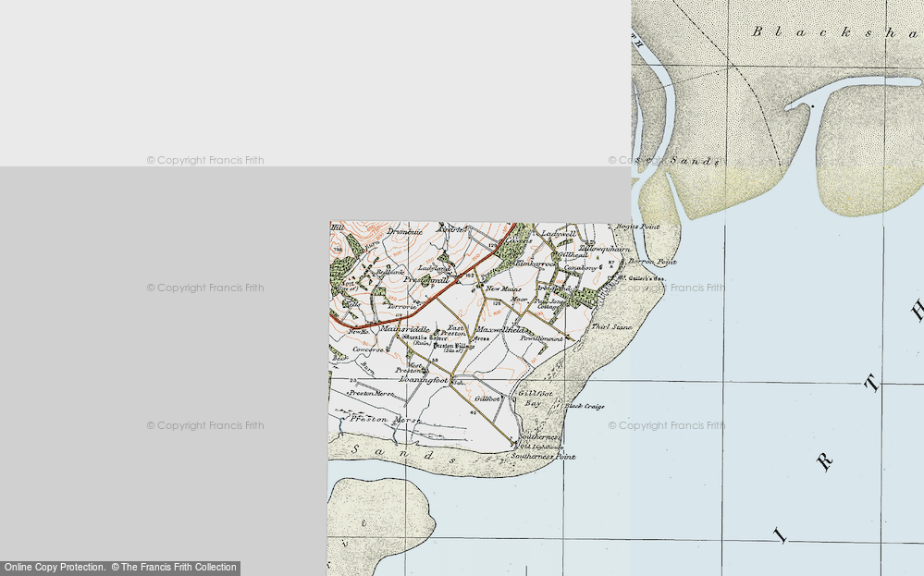924x576 pixels.
Task: Click the 'New Mains' farm label
Action: [x=503, y=288]
